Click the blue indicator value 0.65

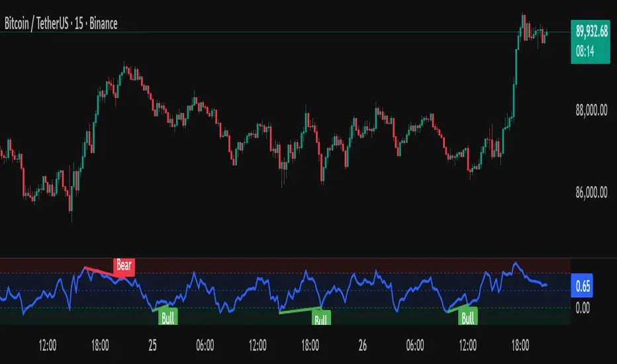[582, 286]
